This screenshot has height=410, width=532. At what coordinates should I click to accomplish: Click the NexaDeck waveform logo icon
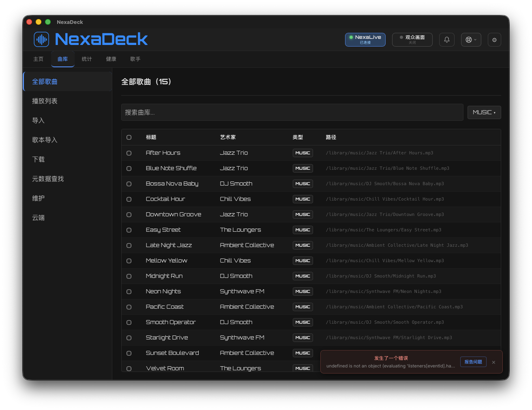41,39
